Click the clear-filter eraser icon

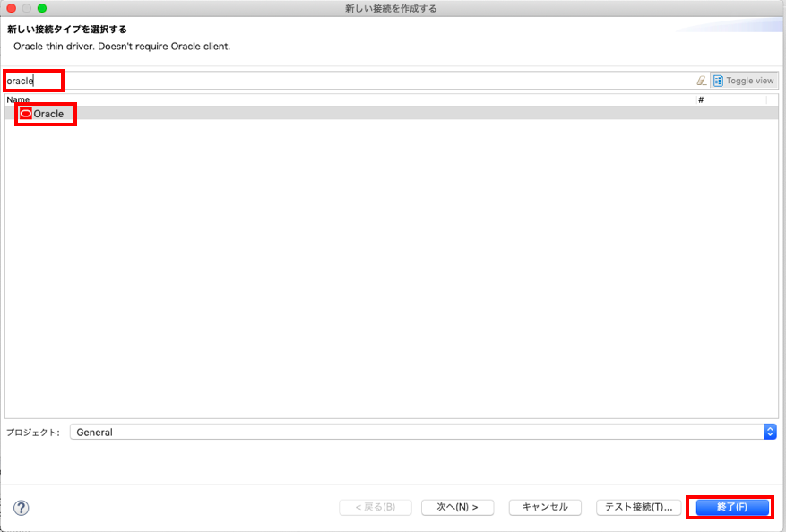point(701,81)
